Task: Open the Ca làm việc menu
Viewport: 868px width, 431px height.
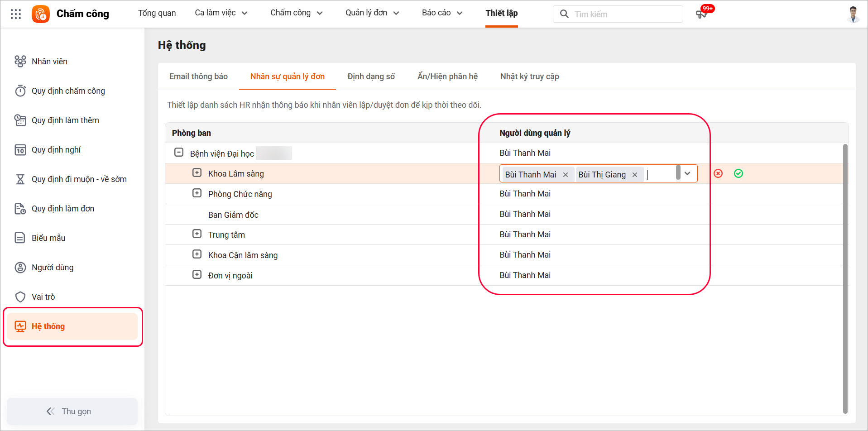Action: pyautogui.click(x=221, y=13)
